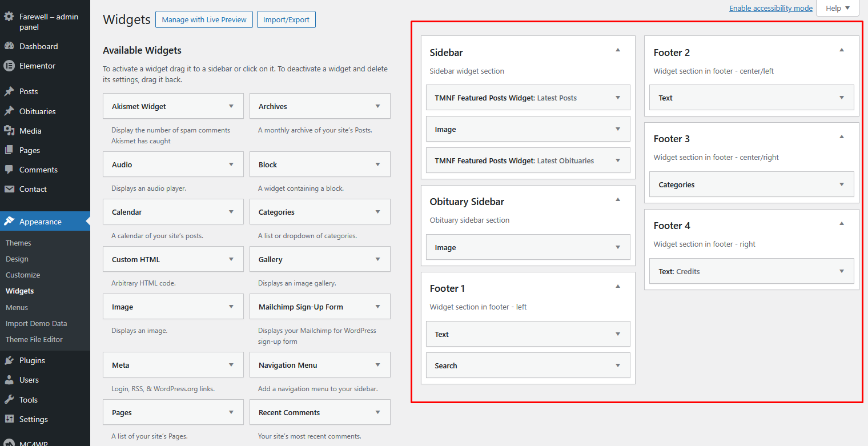Click the Posts pushpin icon
Screen dimensions: 868x446
click(x=9, y=91)
